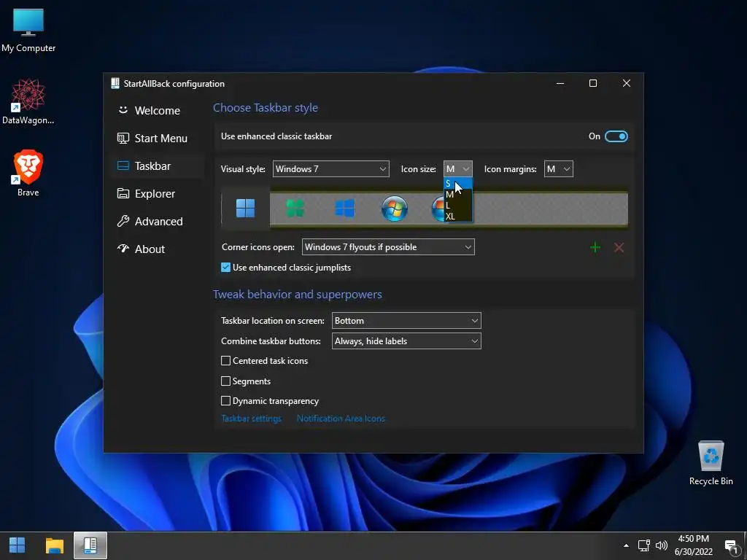Open the Explorer settings page
Viewport: 747px width, 560px height.
[158, 193]
